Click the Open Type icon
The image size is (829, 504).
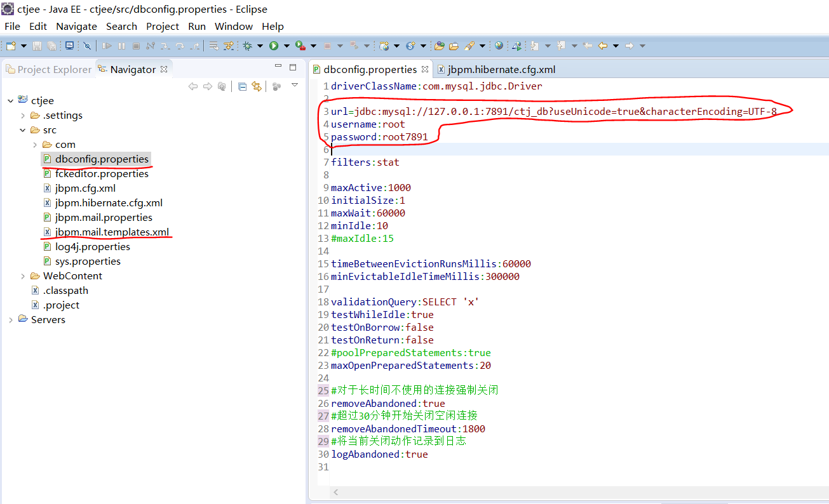click(x=439, y=46)
